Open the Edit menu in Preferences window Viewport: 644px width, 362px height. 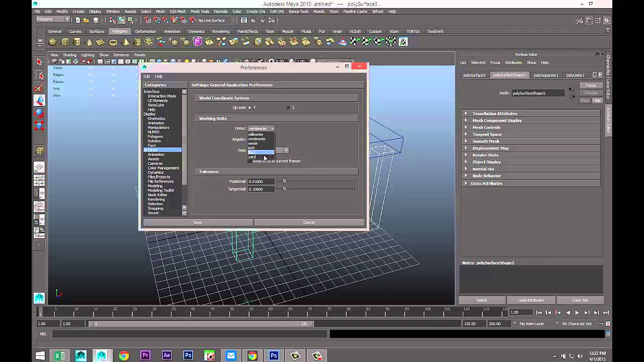[x=147, y=76]
